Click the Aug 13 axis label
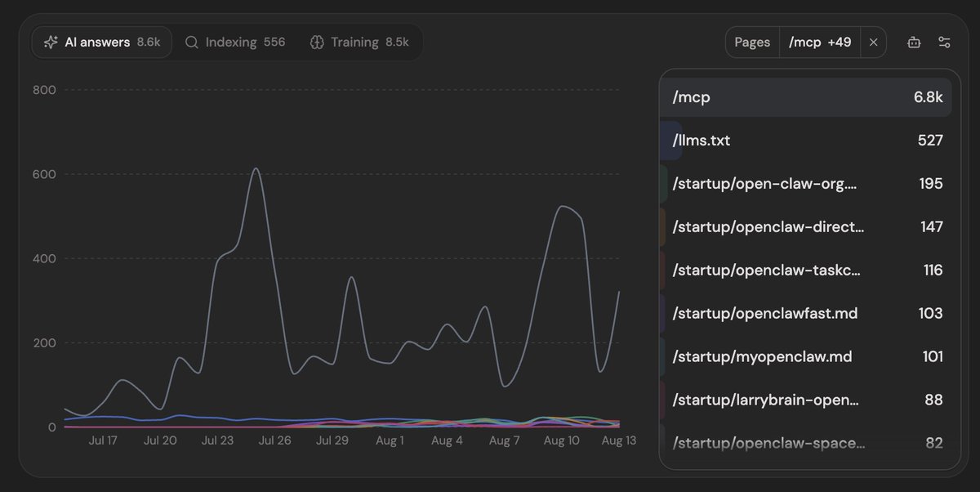Viewport: 980px width, 492px height. tap(618, 441)
